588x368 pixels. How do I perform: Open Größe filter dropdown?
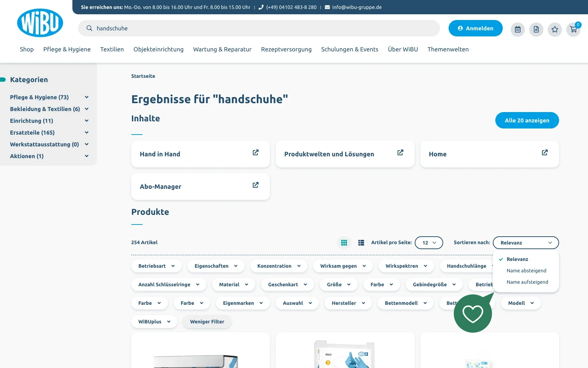click(x=339, y=284)
